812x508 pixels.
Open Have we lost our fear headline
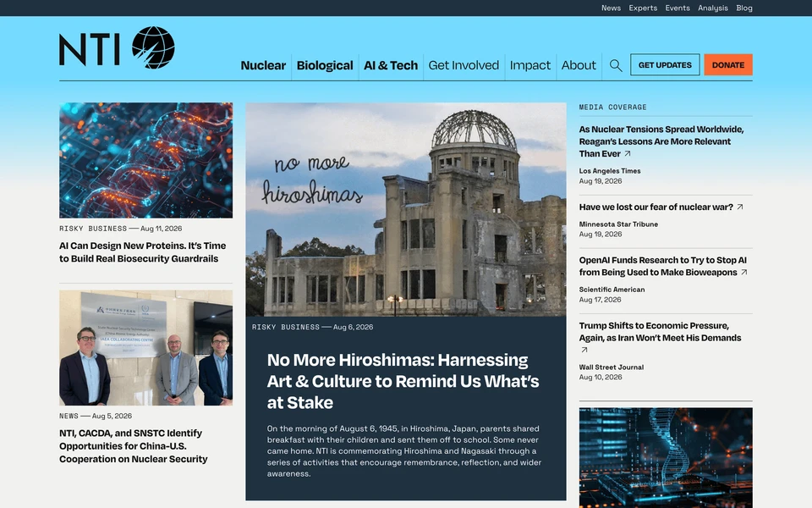pos(656,207)
